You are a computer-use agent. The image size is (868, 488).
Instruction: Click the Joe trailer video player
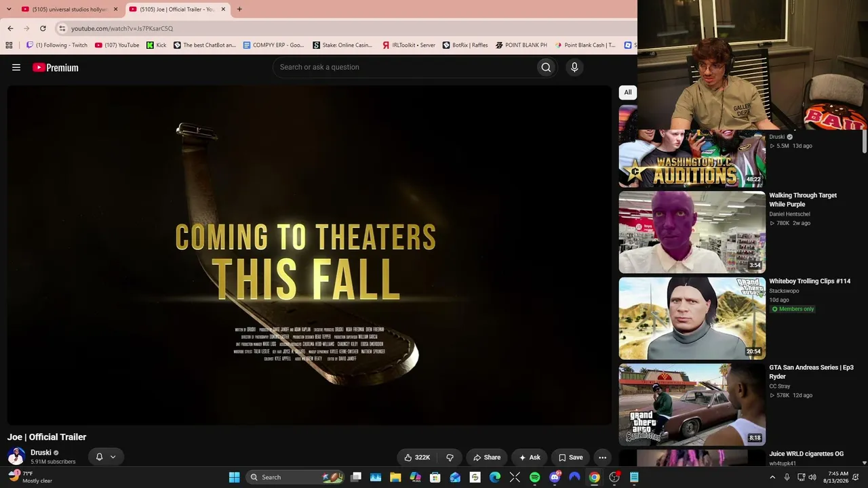(309, 256)
